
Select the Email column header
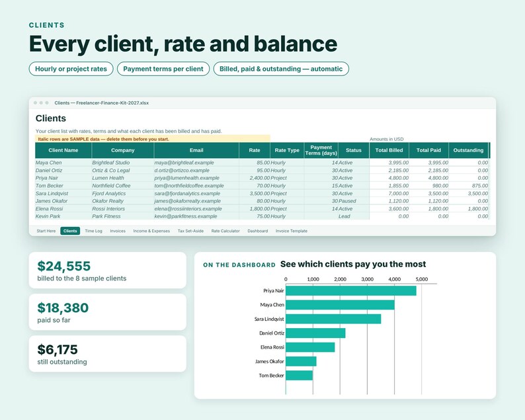196,150
